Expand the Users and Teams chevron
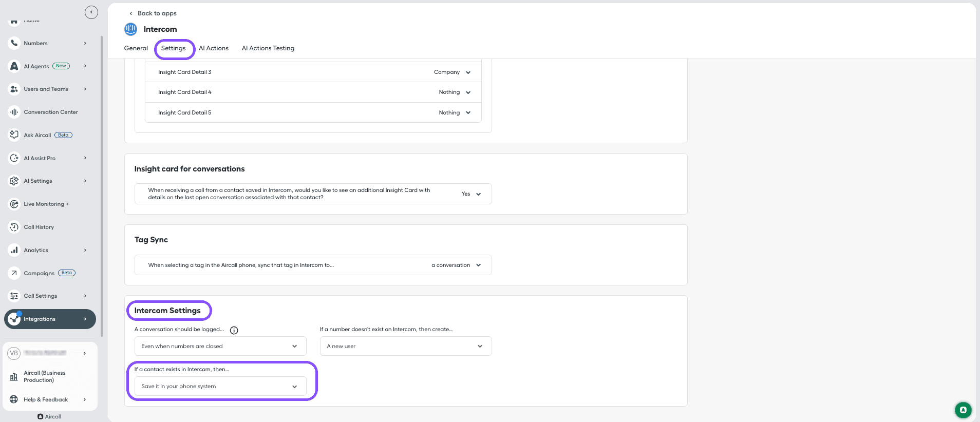980x422 pixels. [x=85, y=89]
